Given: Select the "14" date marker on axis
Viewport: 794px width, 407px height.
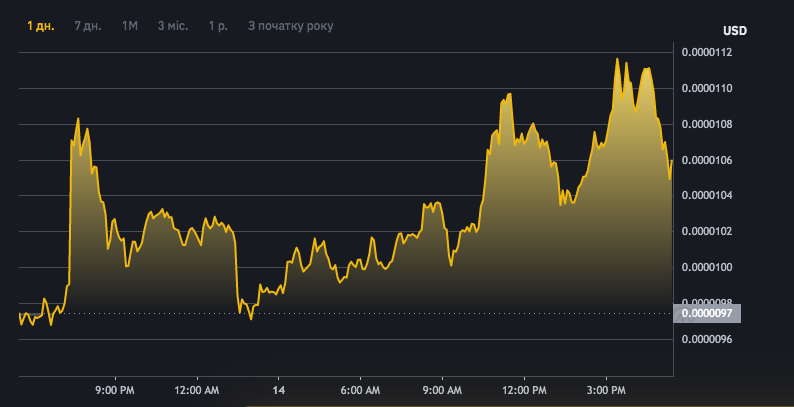Looking at the screenshot, I should click(x=278, y=389).
